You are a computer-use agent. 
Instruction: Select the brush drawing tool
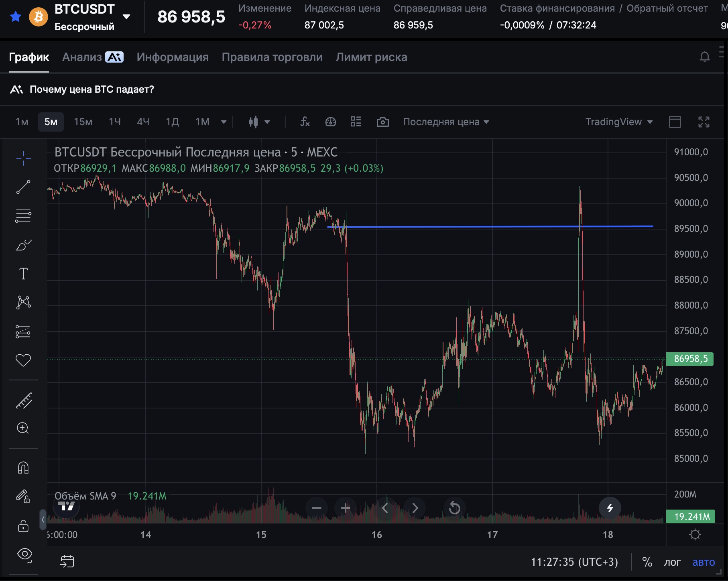click(23, 245)
